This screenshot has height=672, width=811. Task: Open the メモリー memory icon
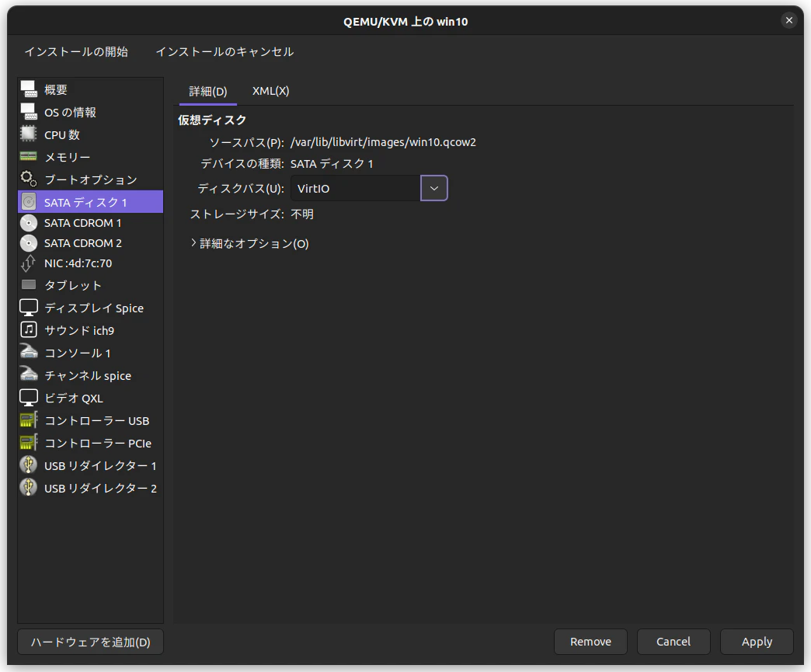pos(29,156)
